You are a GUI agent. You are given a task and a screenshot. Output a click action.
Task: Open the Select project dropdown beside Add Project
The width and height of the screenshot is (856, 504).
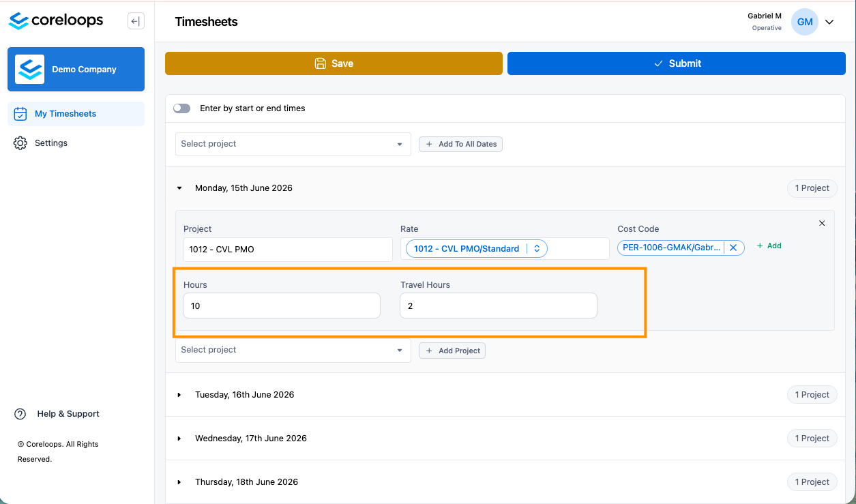[x=293, y=351]
